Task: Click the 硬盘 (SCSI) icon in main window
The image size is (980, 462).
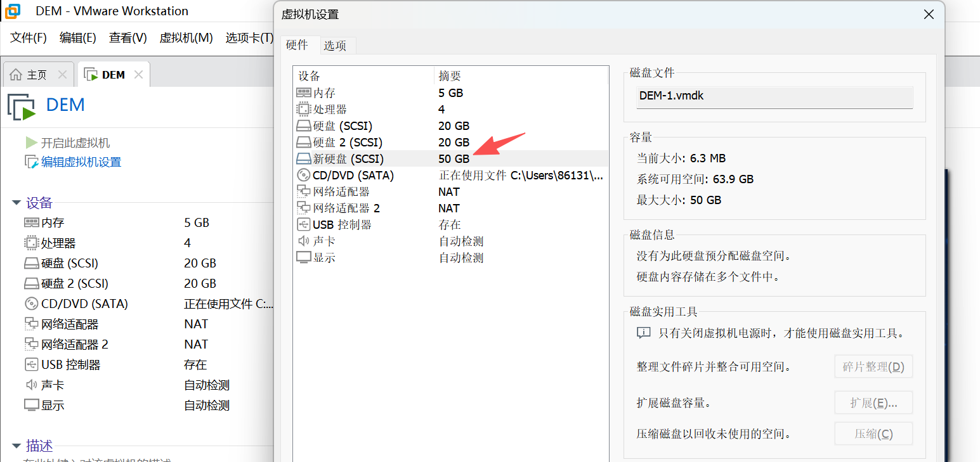Action: [31, 263]
